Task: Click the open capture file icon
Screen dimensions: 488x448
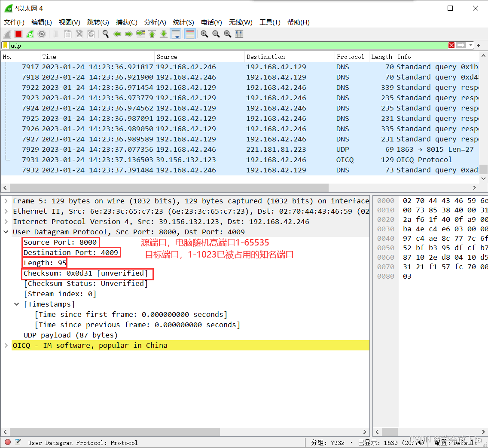Action: [x=56, y=34]
